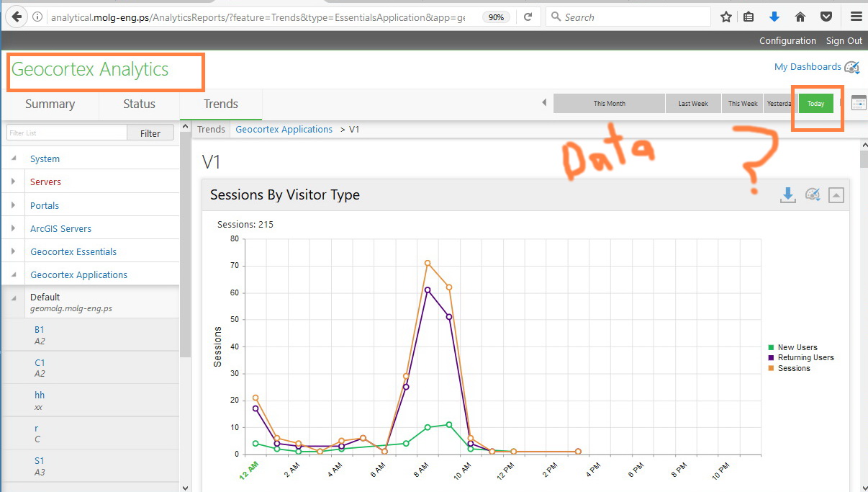Select the Last Week time range
868x492 pixels.
[693, 103]
